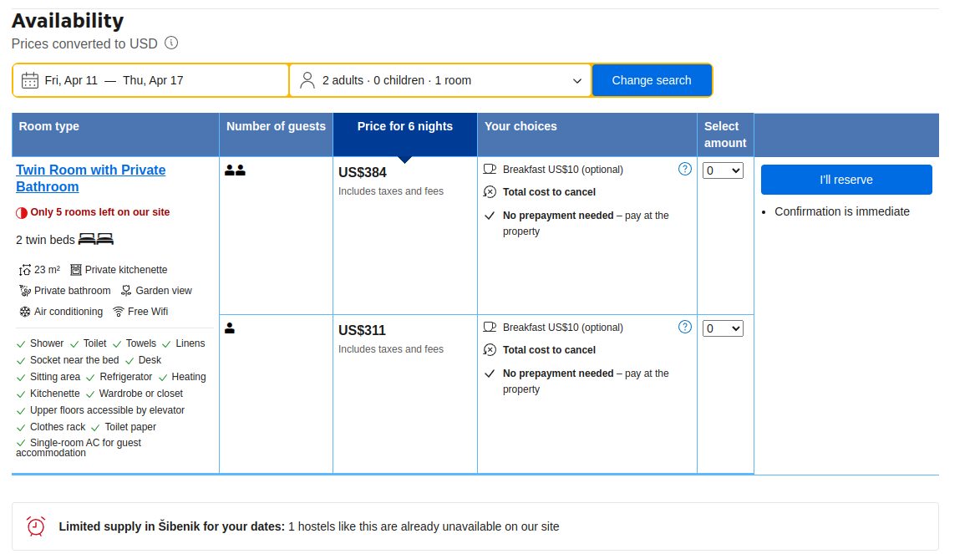Viewport: 980px width, 554px height.
Task: Click the single-guest occupancy icon
Action: coord(230,328)
